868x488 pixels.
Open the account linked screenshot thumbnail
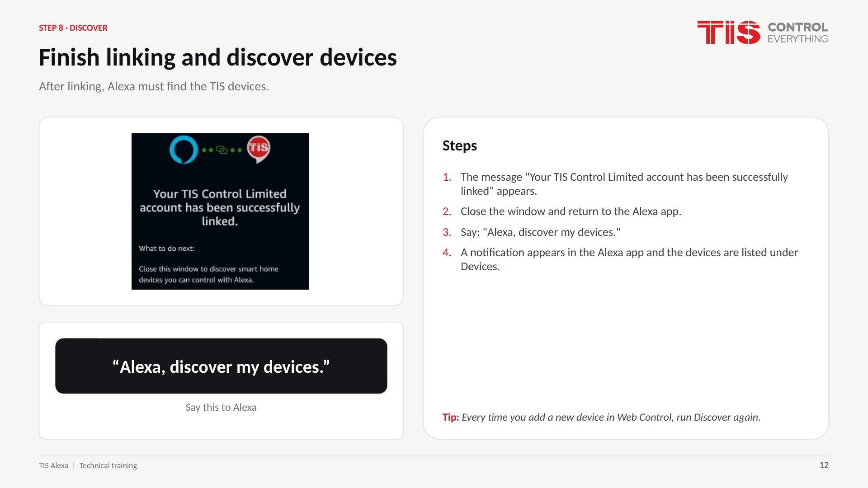click(x=220, y=211)
